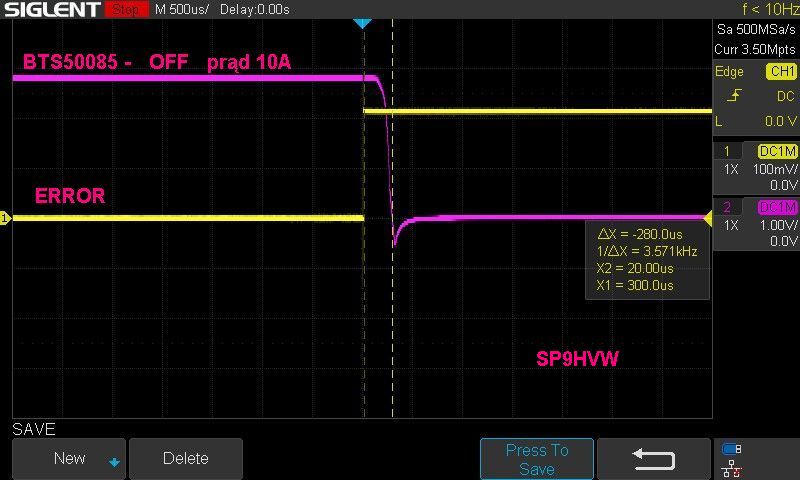Click the white dashed X2 cursor line
Viewport: 800px width, 480px height.
point(392,218)
